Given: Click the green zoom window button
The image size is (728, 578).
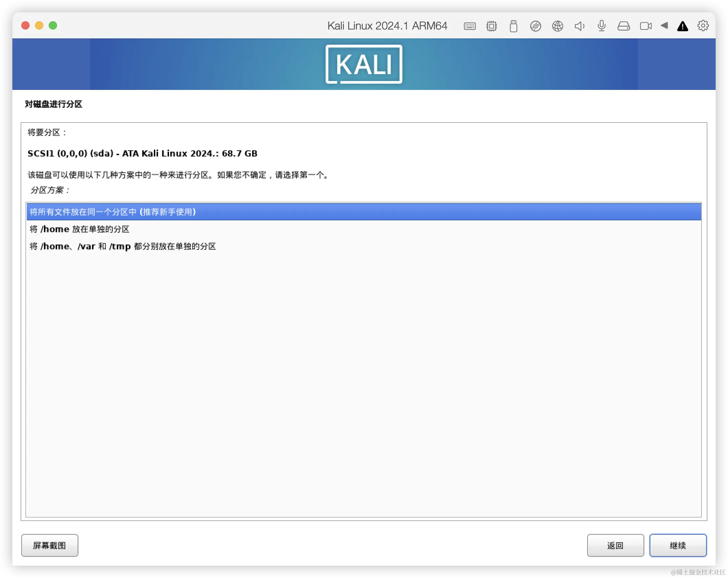Looking at the screenshot, I should pyautogui.click(x=53, y=25).
